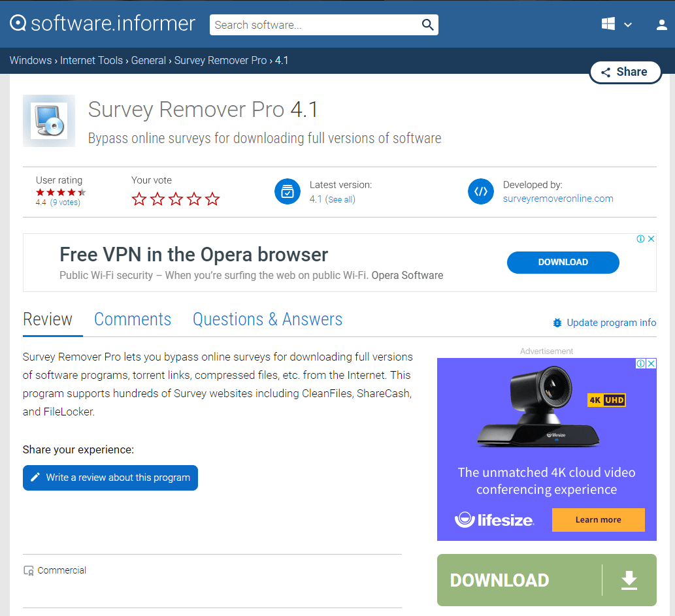View the 9 votes link
675x616 pixels.
65,203
